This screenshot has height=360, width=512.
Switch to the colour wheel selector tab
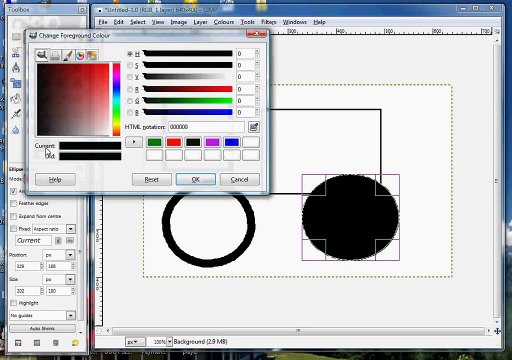click(x=80, y=55)
